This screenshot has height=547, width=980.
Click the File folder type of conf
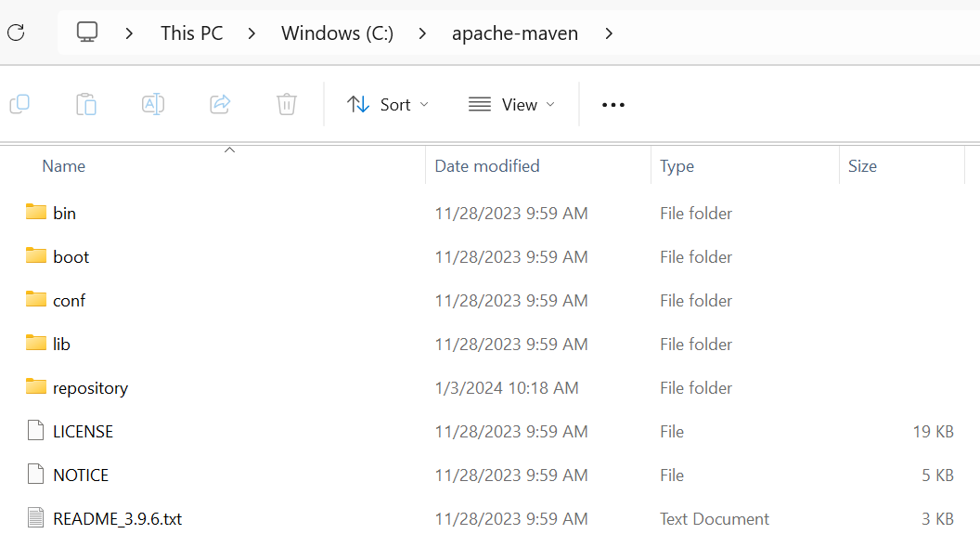pyautogui.click(x=696, y=301)
